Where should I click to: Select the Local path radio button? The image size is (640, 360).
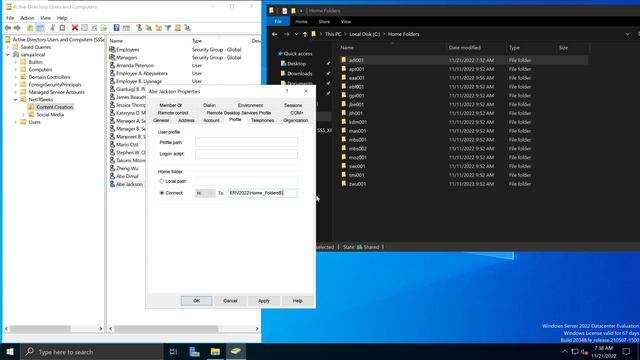(x=162, y=181)
